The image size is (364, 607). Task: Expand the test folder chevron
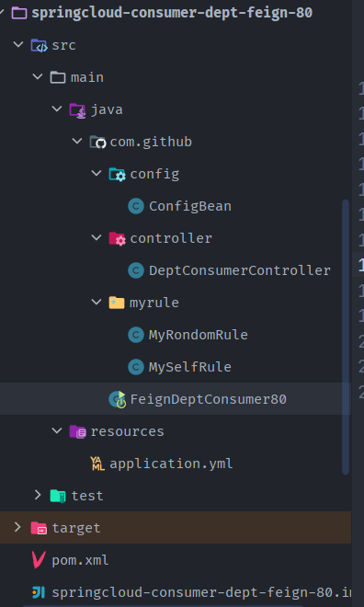[38, 495]
